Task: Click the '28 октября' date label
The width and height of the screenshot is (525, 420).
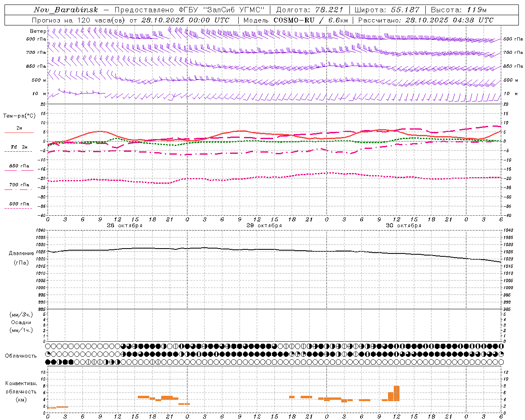Action: click(x=125, y=226)
